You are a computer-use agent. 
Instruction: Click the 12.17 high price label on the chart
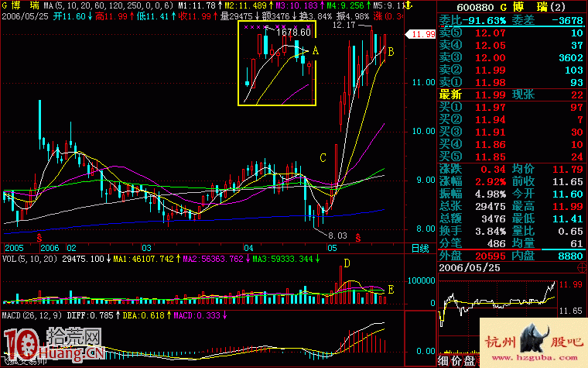[x=344, y=25]
